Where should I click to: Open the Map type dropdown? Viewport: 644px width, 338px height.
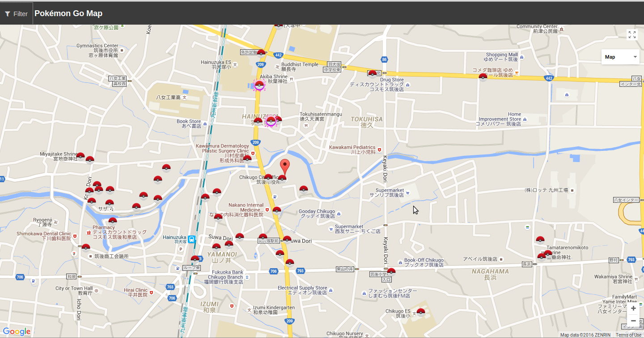coord(620,57)
